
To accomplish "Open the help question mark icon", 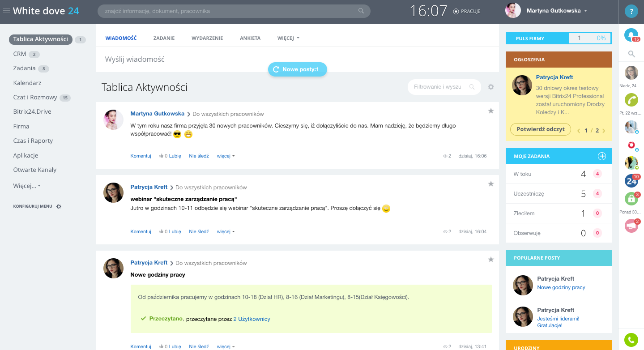I will [631, 12].
